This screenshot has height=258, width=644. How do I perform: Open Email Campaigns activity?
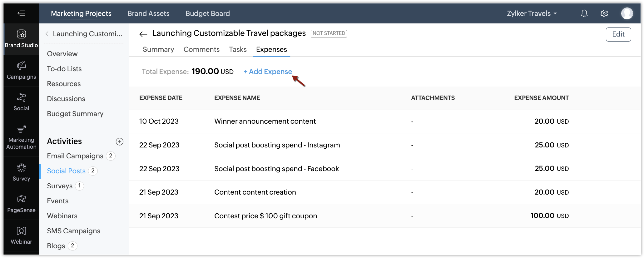pos(75,156)
